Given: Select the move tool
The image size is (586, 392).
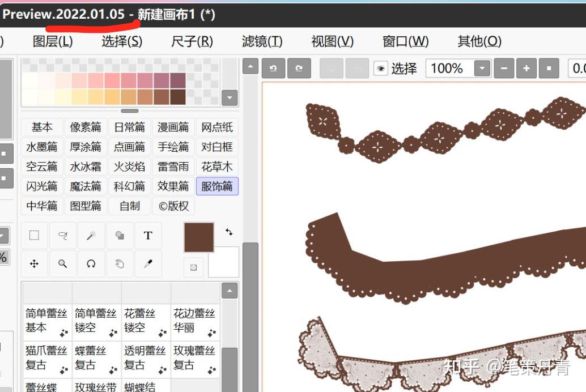Looking at the screenshot, I should (x=35, y=264).
